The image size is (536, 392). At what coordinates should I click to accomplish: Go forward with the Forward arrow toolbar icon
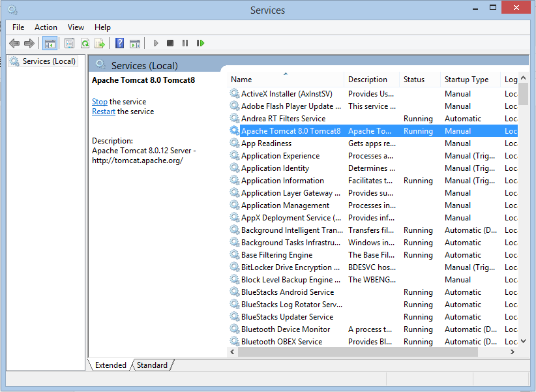(x=29, y=44)
